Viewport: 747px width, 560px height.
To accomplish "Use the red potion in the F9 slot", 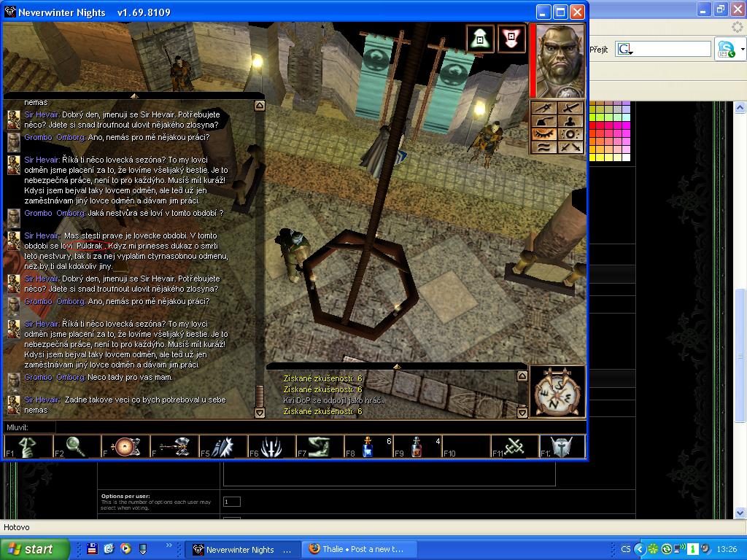I will pos(418,447).
